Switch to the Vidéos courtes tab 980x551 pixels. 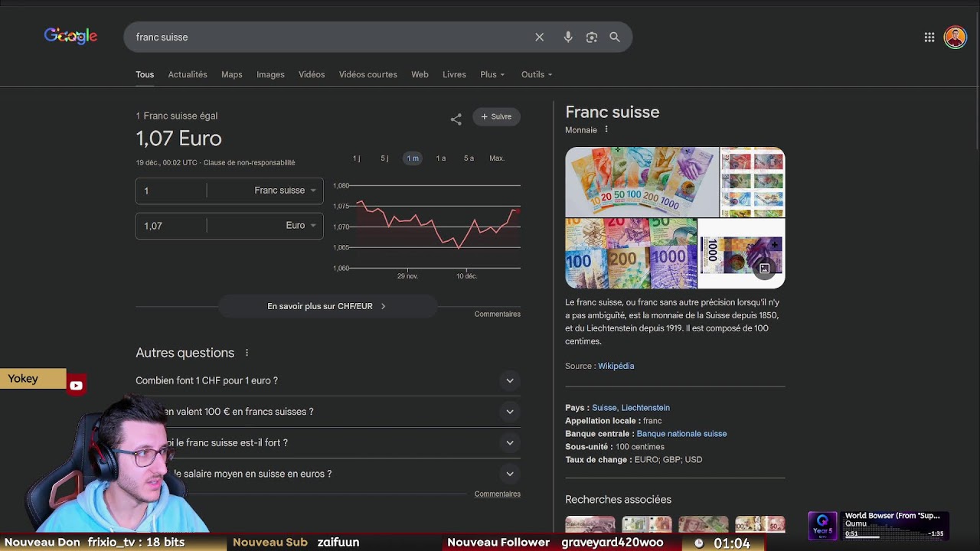(x=368, y=74)
